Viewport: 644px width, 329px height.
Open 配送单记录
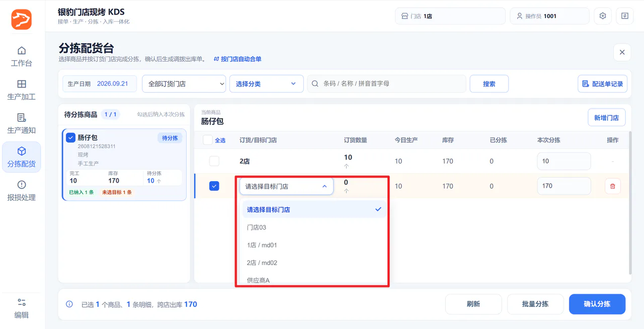click(602, 84)
